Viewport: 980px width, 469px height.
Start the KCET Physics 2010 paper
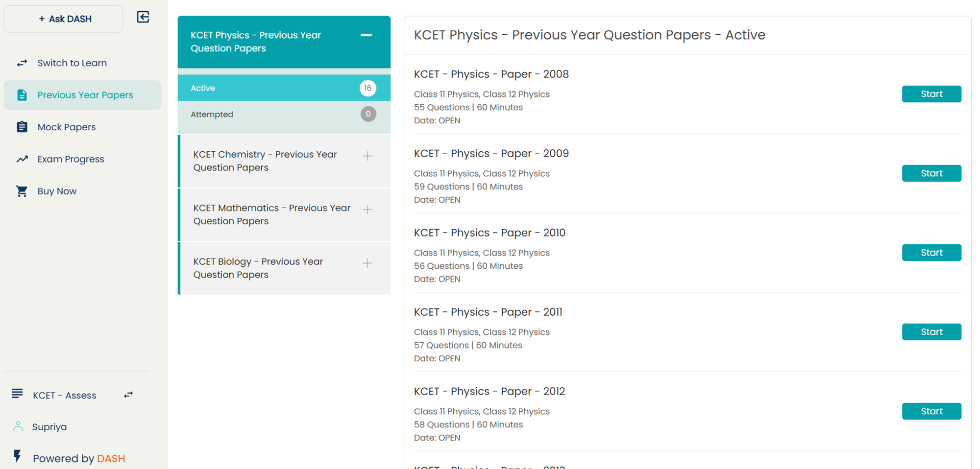coord(931,252)
